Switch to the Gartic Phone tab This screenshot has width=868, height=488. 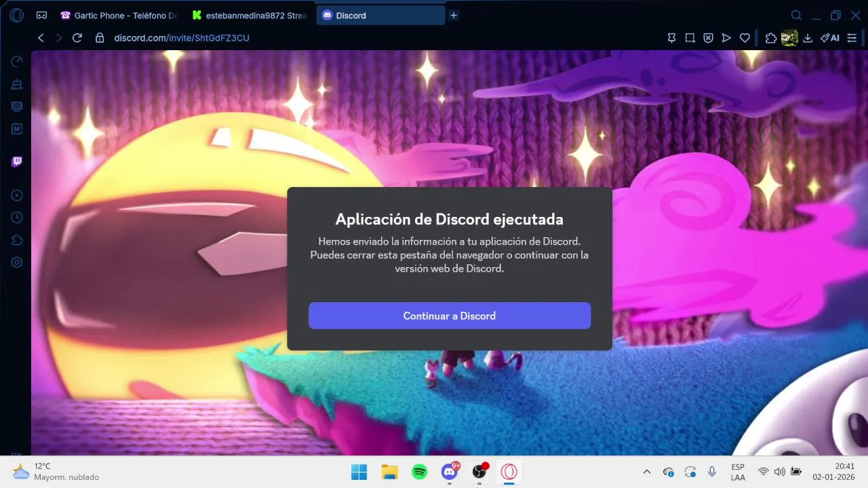pos(120,15)
